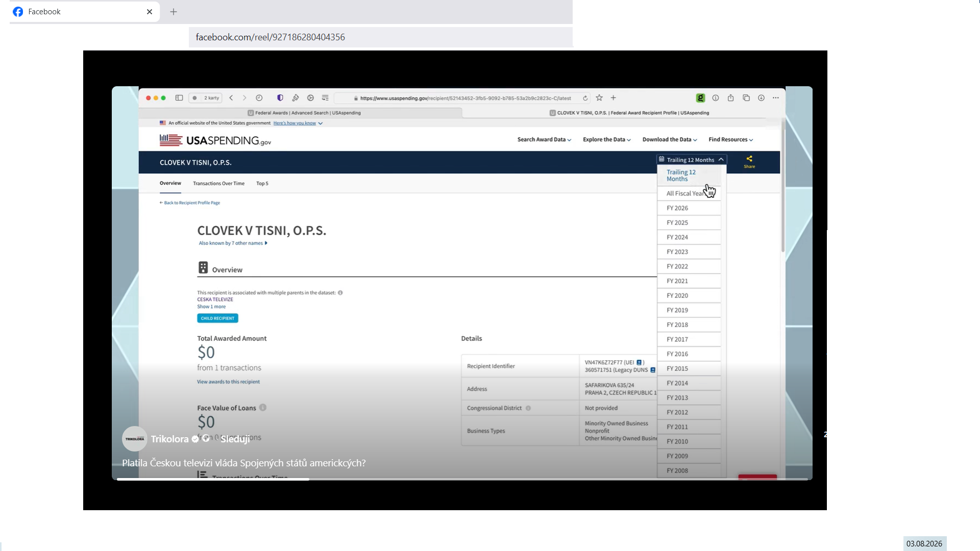Choose FY 2025 in the period list
Screen dimensions: 980x551
[689, 223]
